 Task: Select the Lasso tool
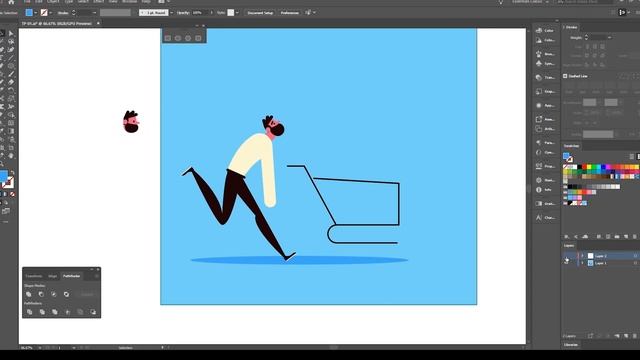(x=11, y=42)
